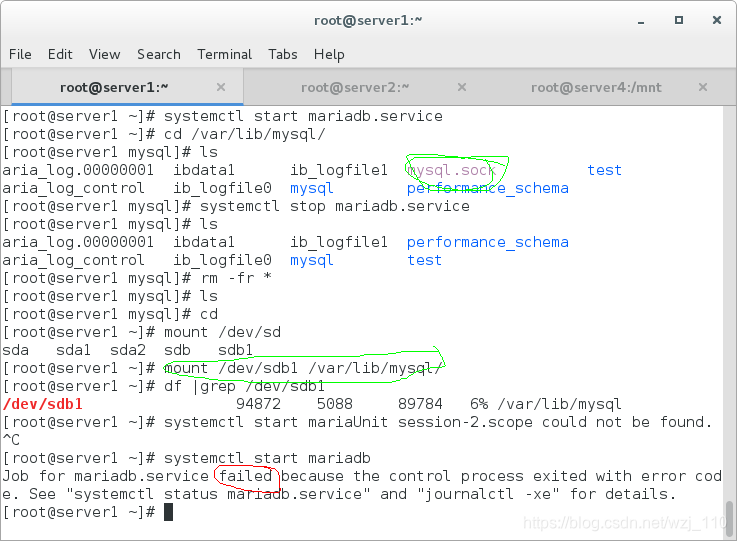Click the 'systemctl stop mariadb.service' command
The width and height of the screenshot is (737, 541).
pos(335,206)
